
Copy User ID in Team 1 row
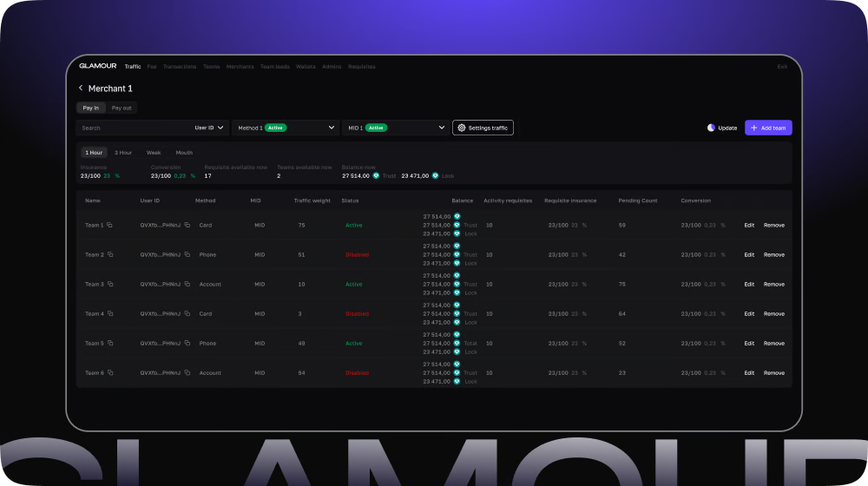187,226
